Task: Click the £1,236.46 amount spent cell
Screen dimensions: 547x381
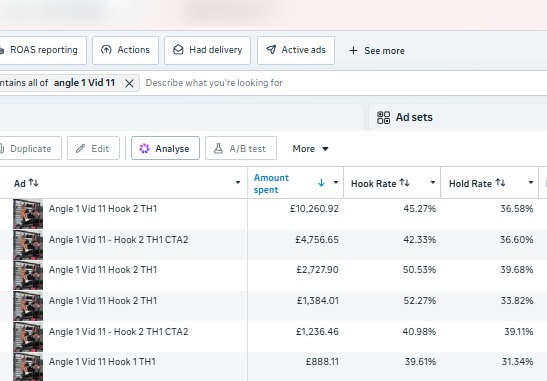Action: pos(317,331)
